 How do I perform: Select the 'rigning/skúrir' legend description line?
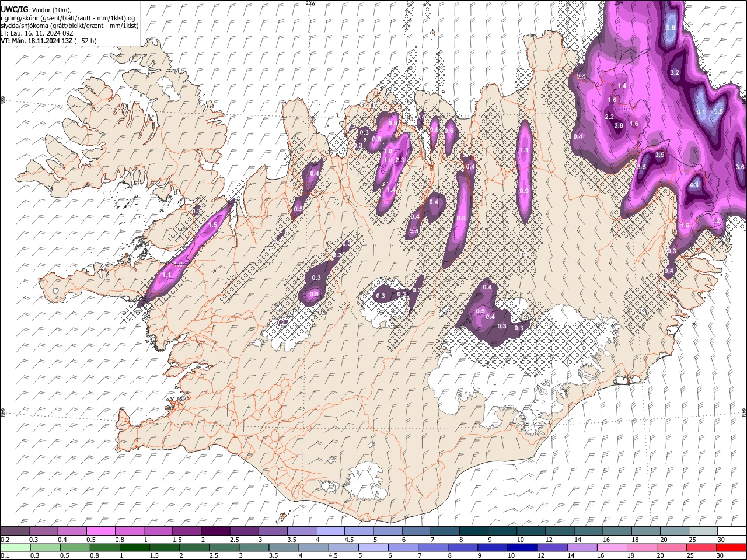[68, 18]
